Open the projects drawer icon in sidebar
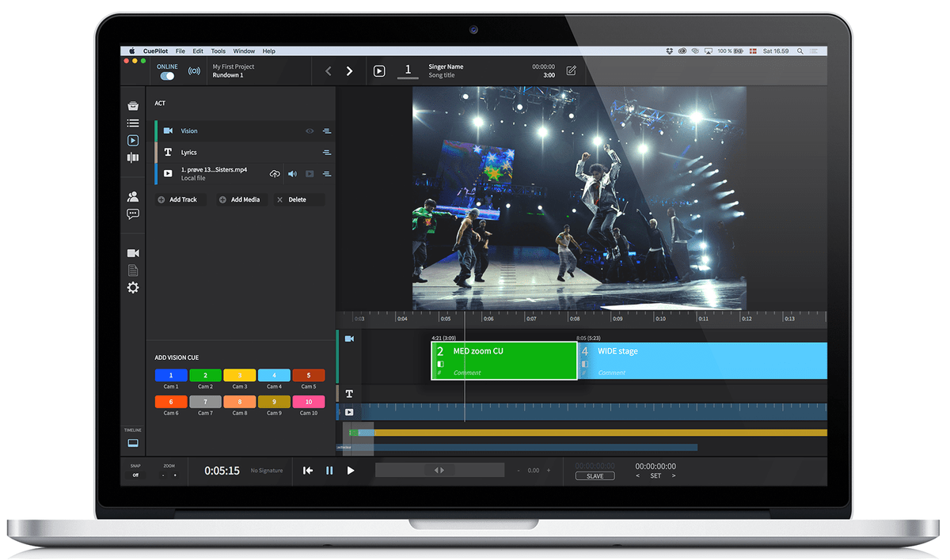 pos(133,106)
